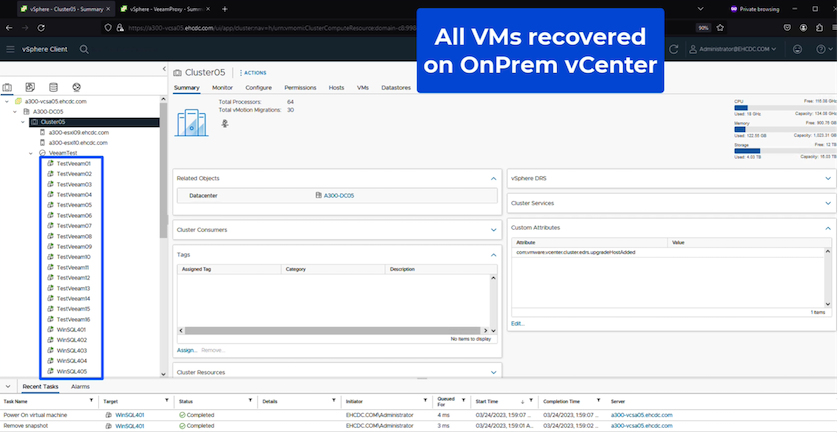Open the smiley feedback icon

coord(798,49)
